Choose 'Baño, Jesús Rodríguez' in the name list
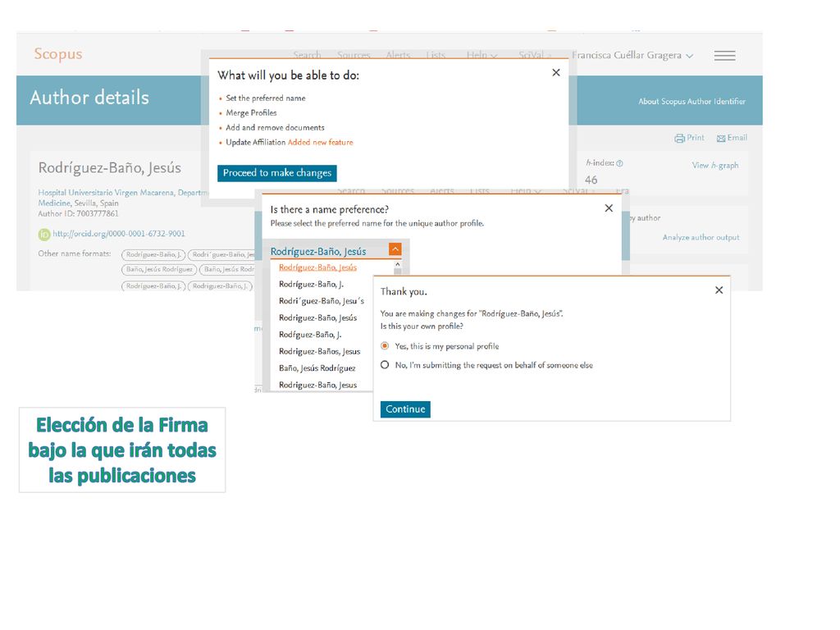Viewport: 840px width, 630px height. [317, 368]
